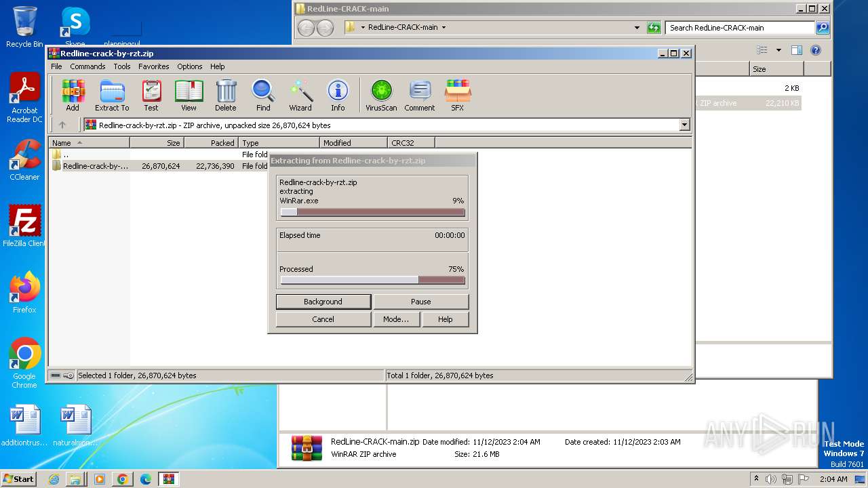Image resolution: width=868 pixels, height=488 pixels.
Task: Click the Size column header in Explorer
Action: (x=776, y=69)
